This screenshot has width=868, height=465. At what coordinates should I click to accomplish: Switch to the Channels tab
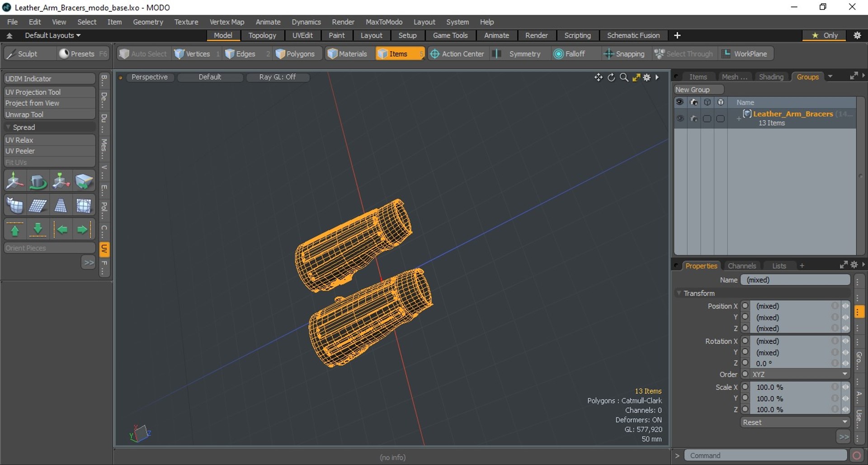coord(741,266)
